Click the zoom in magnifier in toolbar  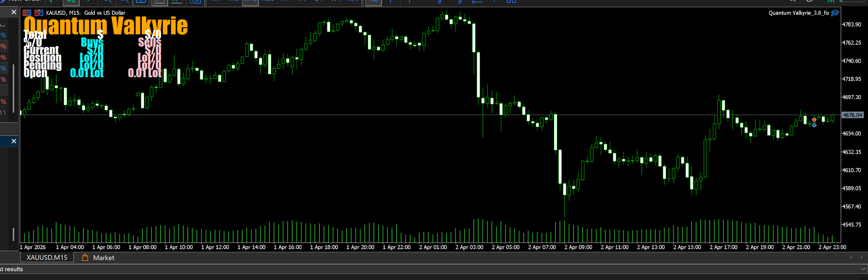[107, 1]
